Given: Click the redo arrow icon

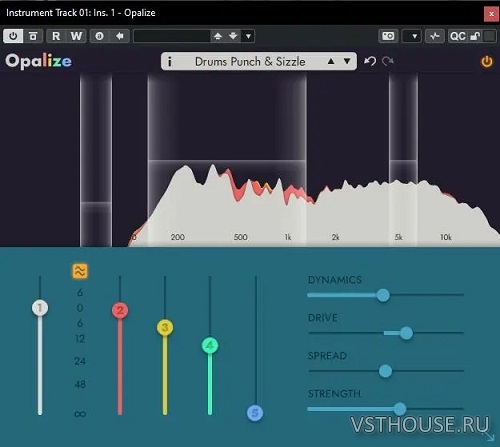Looking at the screenshot, I should pos(388,61).
